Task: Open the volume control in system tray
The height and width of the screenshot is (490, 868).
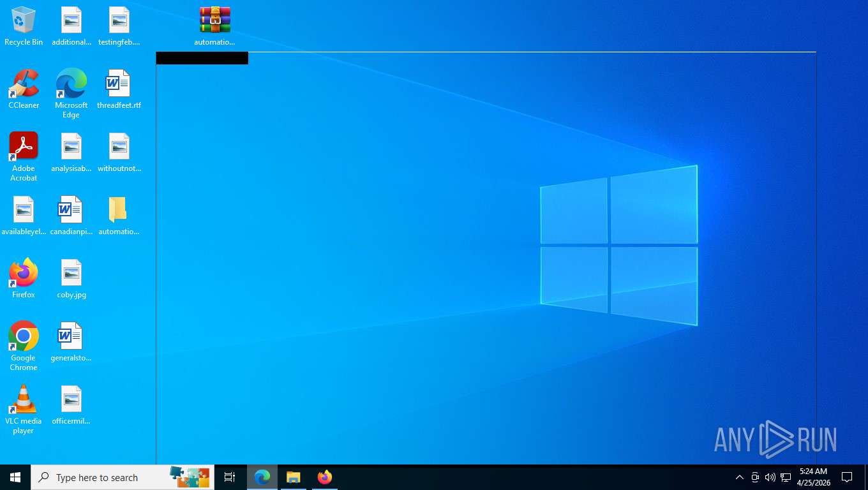Action: [x=770, y=477]
